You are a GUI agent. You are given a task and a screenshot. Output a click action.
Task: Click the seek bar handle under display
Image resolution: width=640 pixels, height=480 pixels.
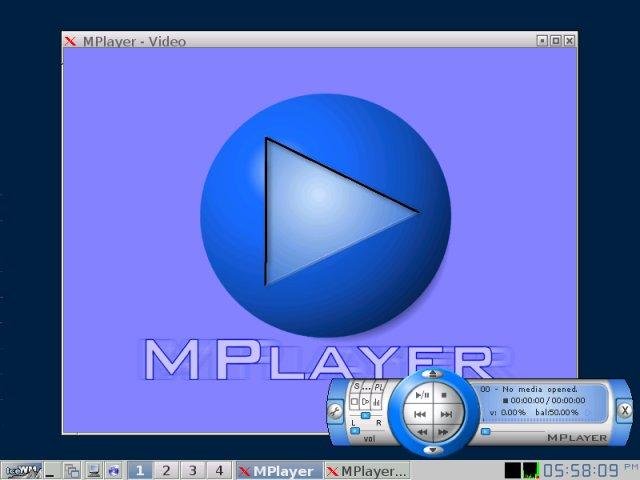(x=485, y=431)
